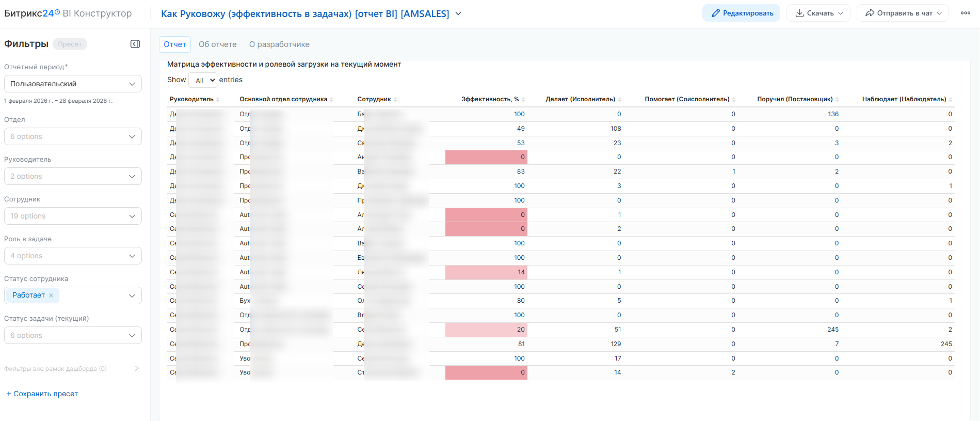
Task: Sort by the 'Руководитель' column sort icon
Action: (x=218, y=100)
